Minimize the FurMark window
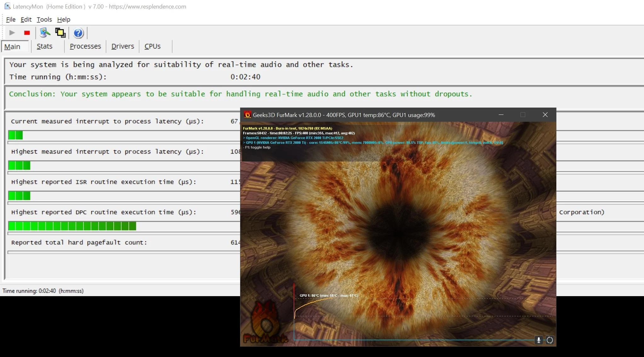This screenshot has width=644, height=357. tap(501, 115)
